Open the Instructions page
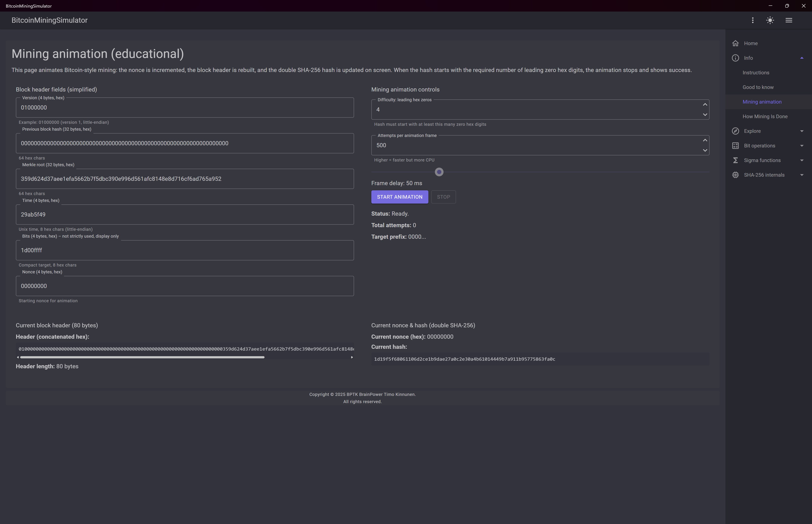 [756, 73]
